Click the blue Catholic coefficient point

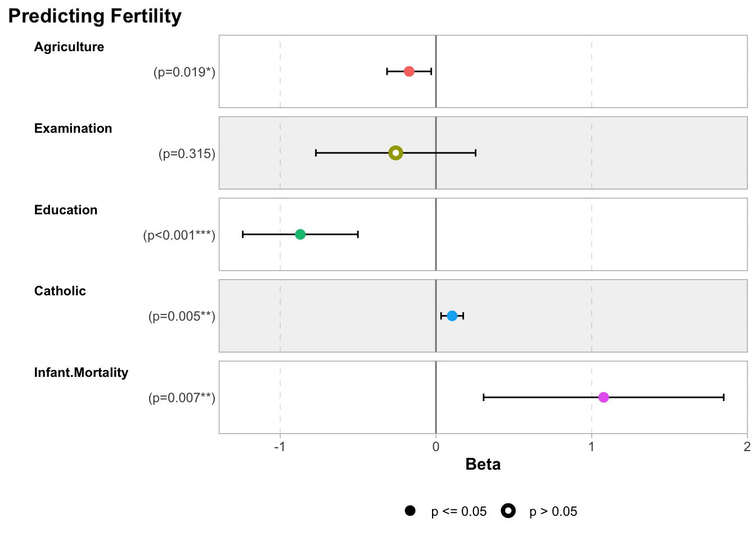click(x=452, y=316)
